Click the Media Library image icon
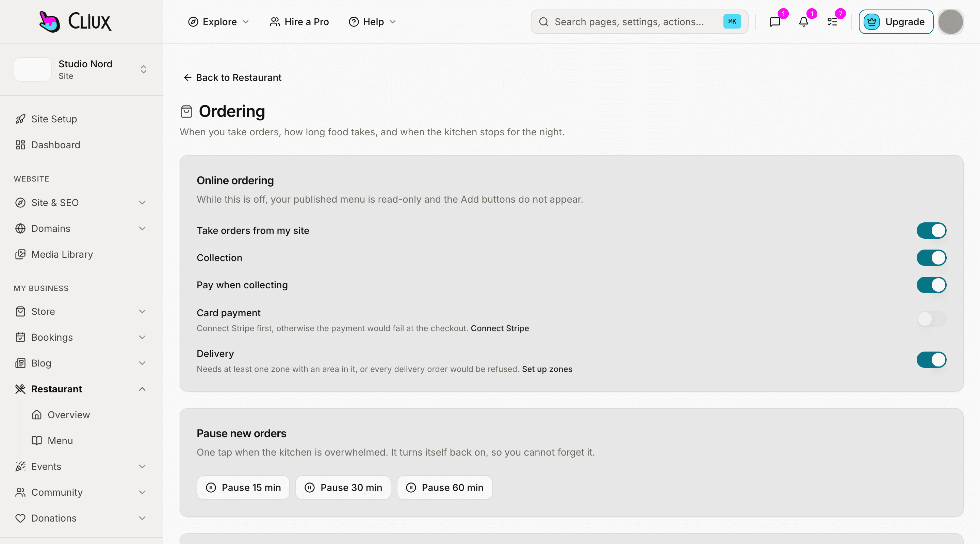This screenshot has height=544, width=980. pyautogui.click(x=20, y=254)
